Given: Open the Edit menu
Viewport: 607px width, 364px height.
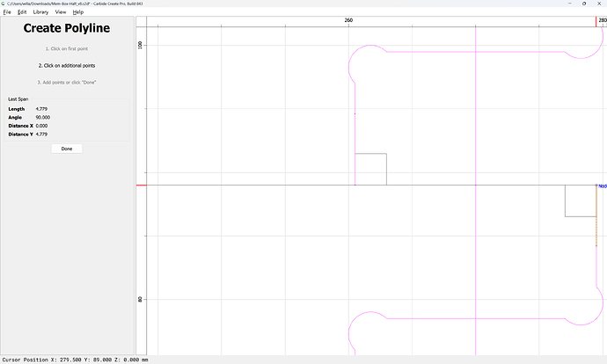Looking at the screenshot, I should coord(22,12).
